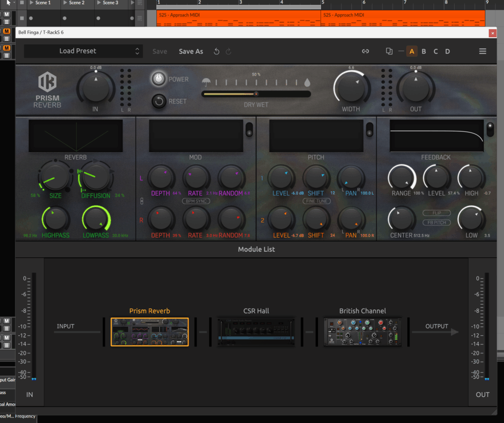Screen dimensions: 504x423
Task: Click the PITCH voice 1 SHIFT knob
Action: (316, 178)
